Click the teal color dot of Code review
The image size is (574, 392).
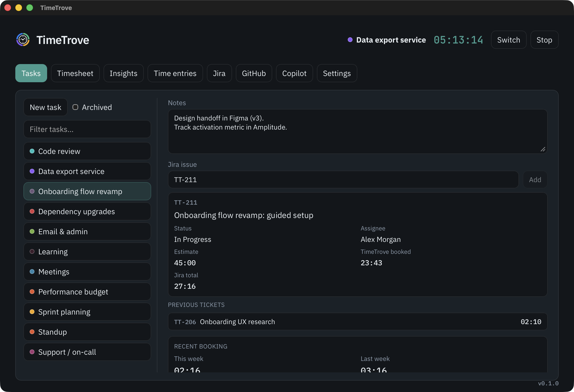(32, 151)
